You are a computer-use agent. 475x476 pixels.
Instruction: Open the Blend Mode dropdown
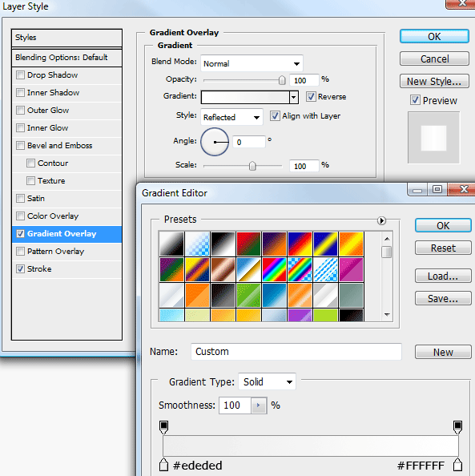pos(252,63)
